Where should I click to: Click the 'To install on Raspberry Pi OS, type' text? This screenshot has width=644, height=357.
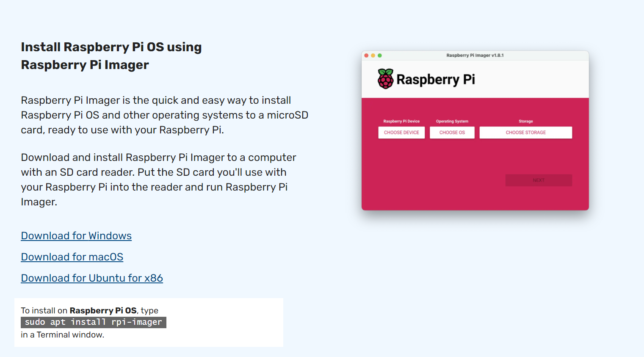click(x=89, y=310)
